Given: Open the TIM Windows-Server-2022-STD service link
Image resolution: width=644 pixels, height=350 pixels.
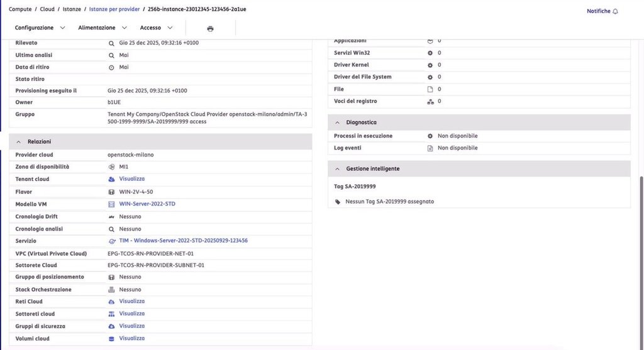Looking at the screenshot, I should point(183,241).
